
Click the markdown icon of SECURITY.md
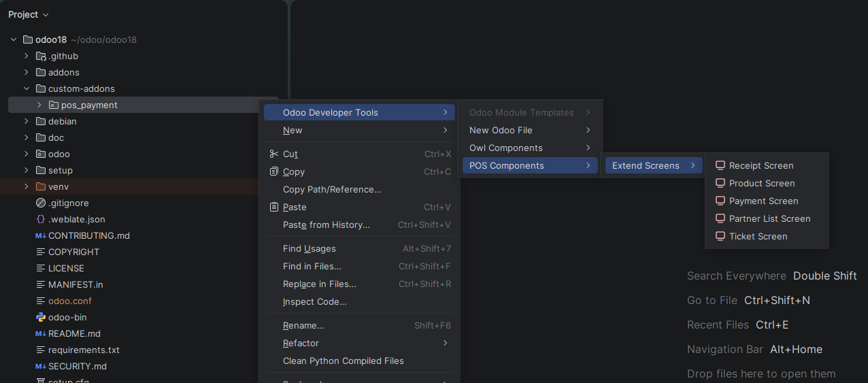point(41,366)
